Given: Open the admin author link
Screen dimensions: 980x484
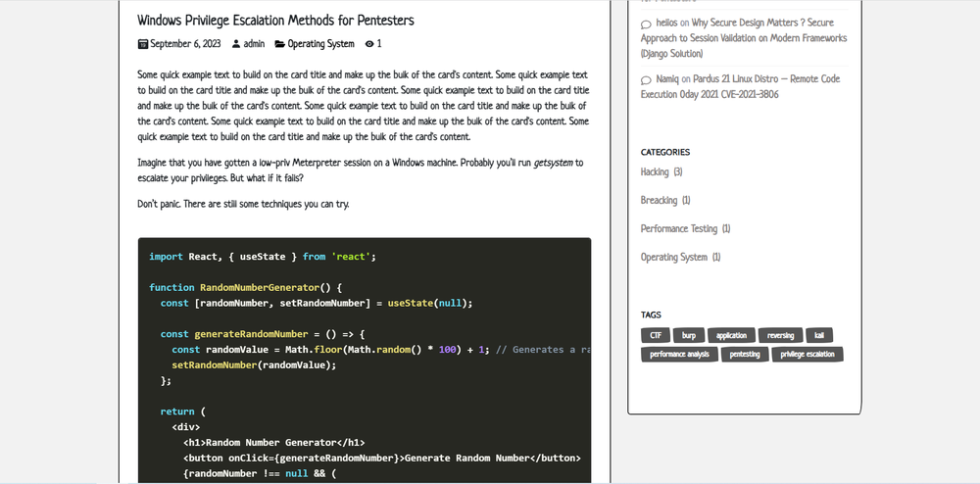Looking at the screenshot, I should pyautogui.click(x=254, y=44).
